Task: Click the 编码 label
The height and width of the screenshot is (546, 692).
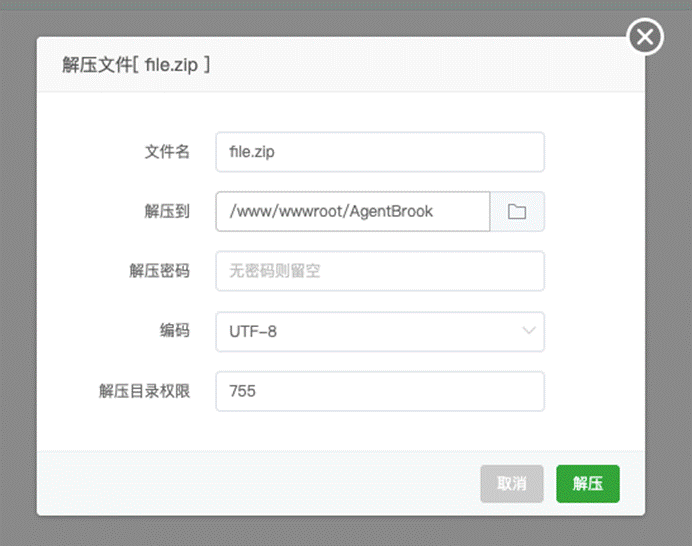Action: pos(175,331)
